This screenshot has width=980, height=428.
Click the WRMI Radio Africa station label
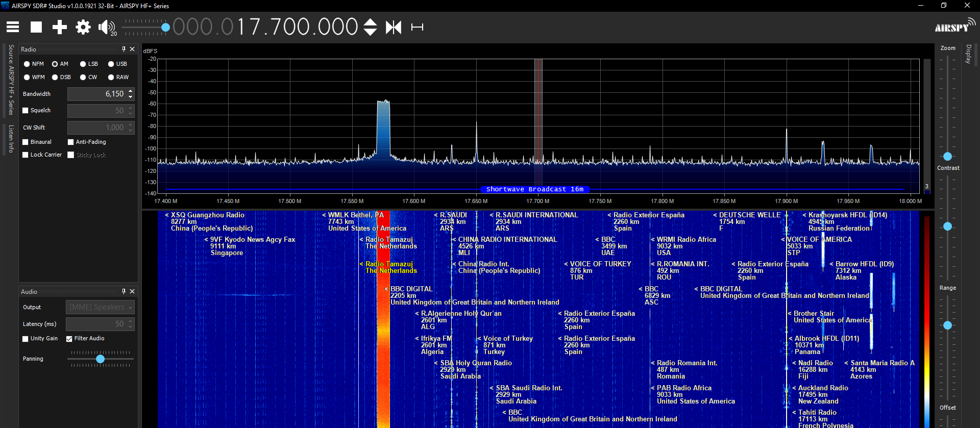point(687,240)
